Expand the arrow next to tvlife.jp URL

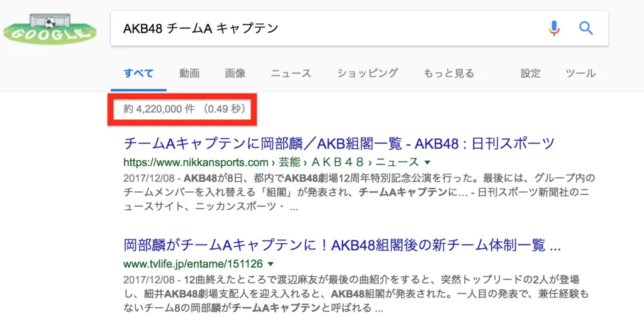click(270, 264)
